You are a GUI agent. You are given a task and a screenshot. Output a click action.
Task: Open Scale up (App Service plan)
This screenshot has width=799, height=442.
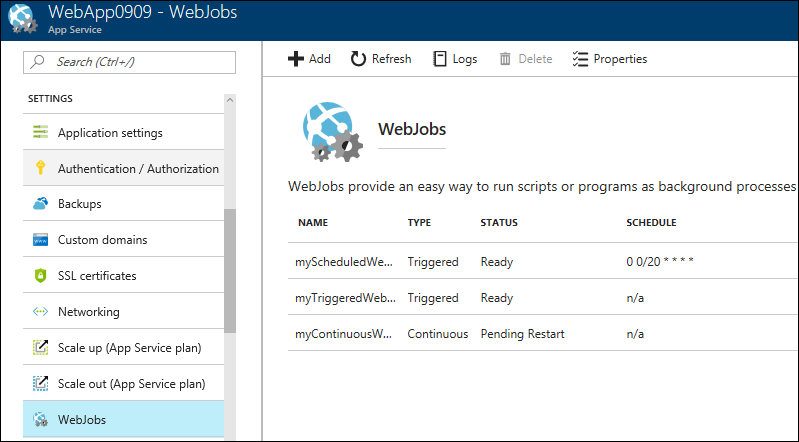coord(130,348)
